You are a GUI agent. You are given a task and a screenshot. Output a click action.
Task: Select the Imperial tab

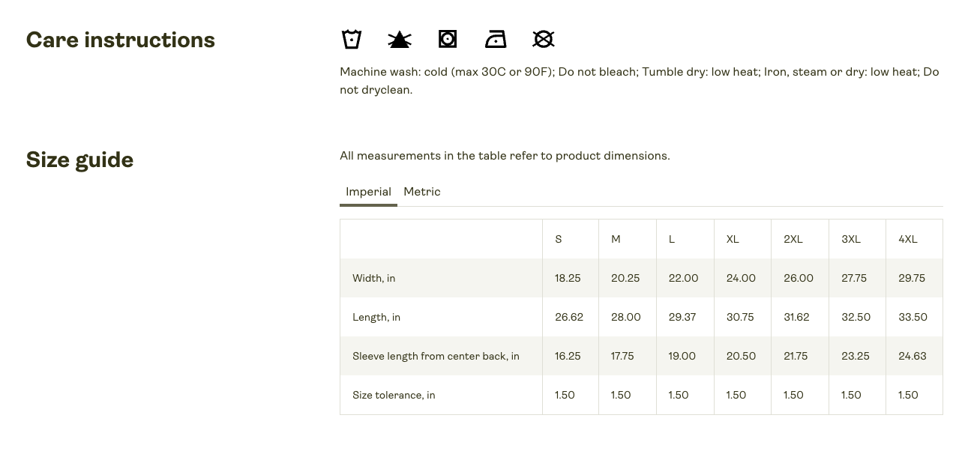point(368,193)
